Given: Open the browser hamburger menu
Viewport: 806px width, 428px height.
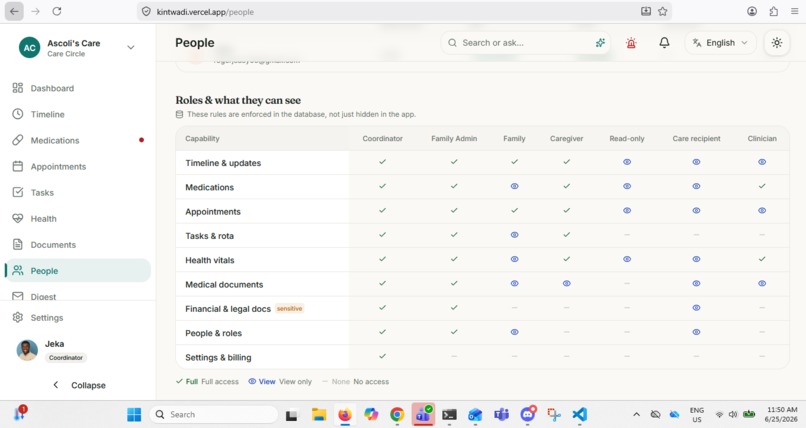Looking at the screenshot, I should tap(795, 11).
